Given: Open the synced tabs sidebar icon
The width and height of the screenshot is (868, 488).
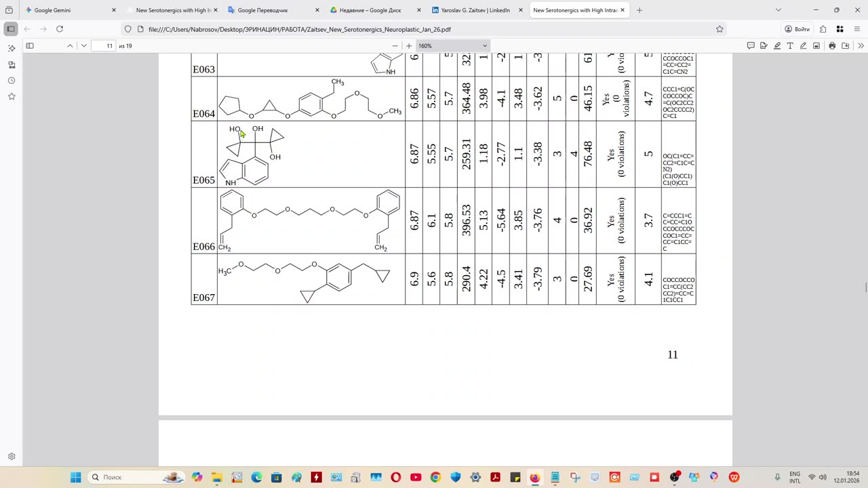Looking at the screenshot, I should click(12, 64).
